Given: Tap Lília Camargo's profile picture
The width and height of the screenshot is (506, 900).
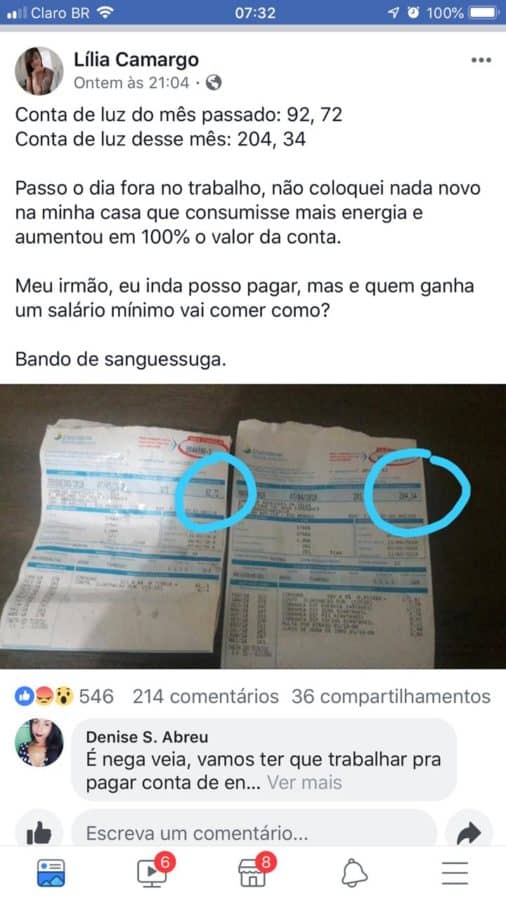Looking at the screenshot, I should [x=39, y=71].
